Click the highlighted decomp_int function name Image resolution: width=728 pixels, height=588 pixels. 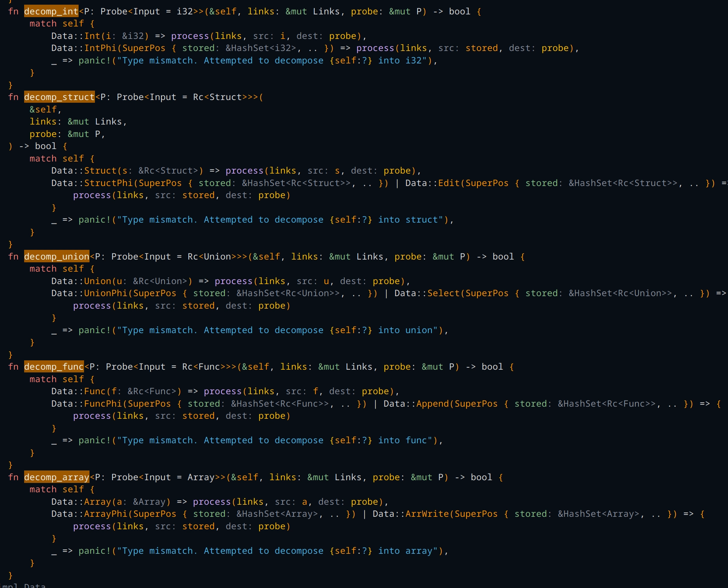pyautogui.click(x=51, y=11)
